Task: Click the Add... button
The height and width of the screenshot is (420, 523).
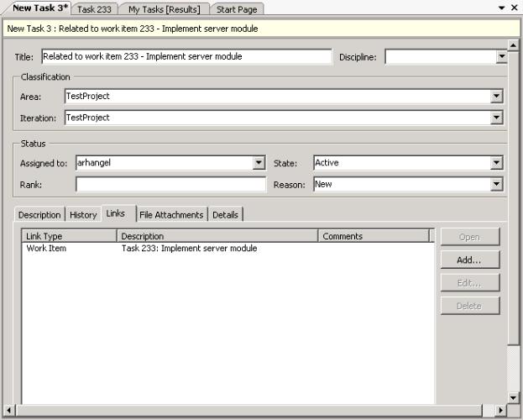Action: [x=469, y=260]
